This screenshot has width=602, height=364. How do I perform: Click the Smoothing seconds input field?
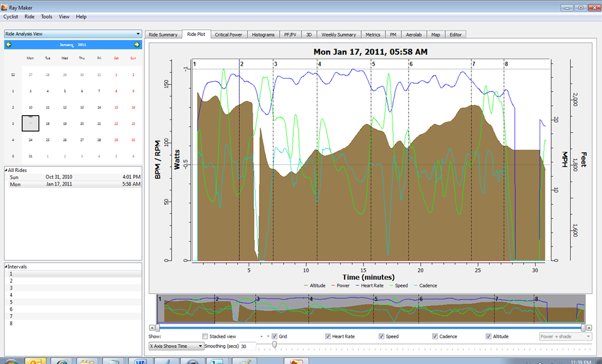248,346
